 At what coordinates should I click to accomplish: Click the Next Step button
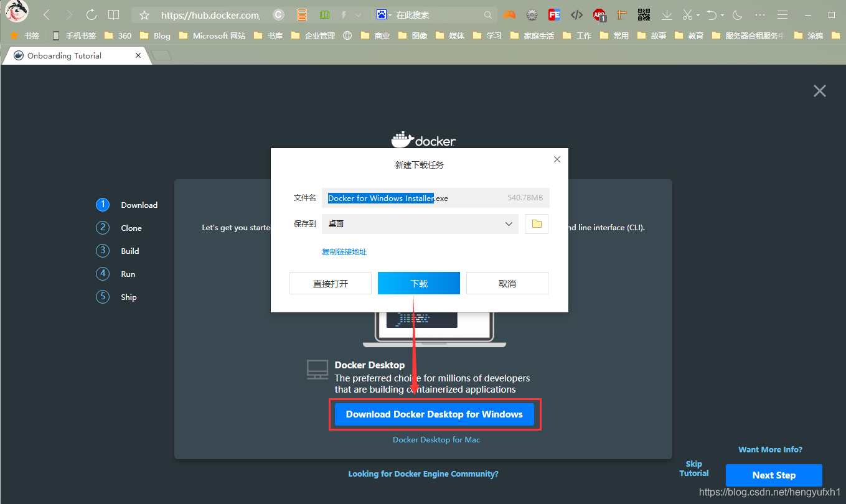774,475
